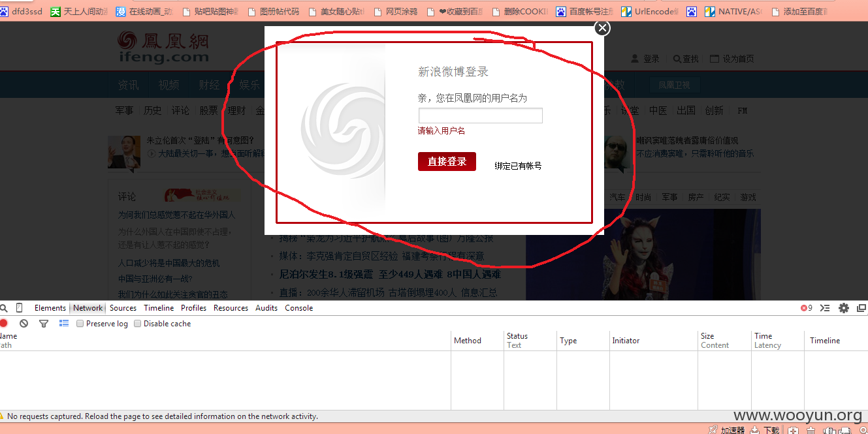Image resolution: width=868 pixels, height=434 pixels.
Task: Open the 天上人间动漫 bookmark
Action: pos(80,11)
